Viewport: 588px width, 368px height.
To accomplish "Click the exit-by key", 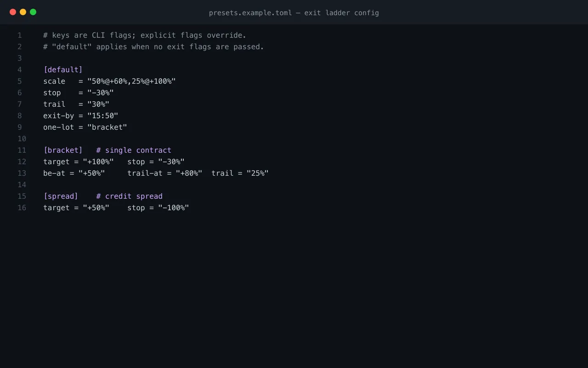I will pos(59,116).
